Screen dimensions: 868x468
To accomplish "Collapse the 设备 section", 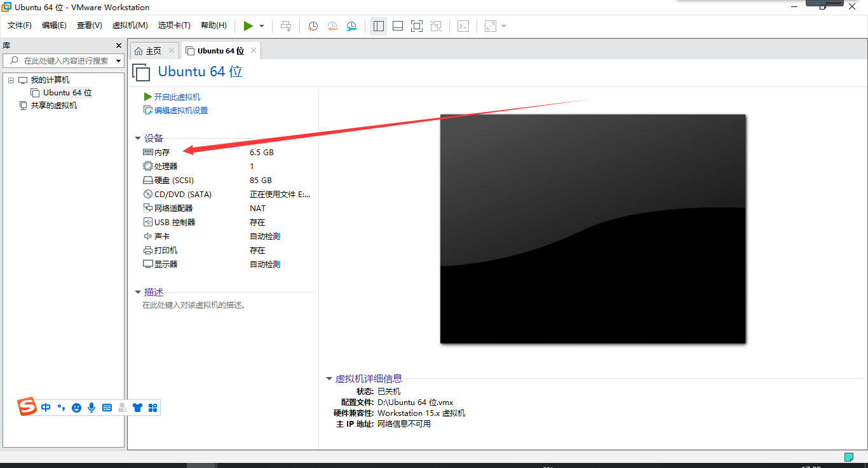I will pyautogui.click(x=137, y=138).
